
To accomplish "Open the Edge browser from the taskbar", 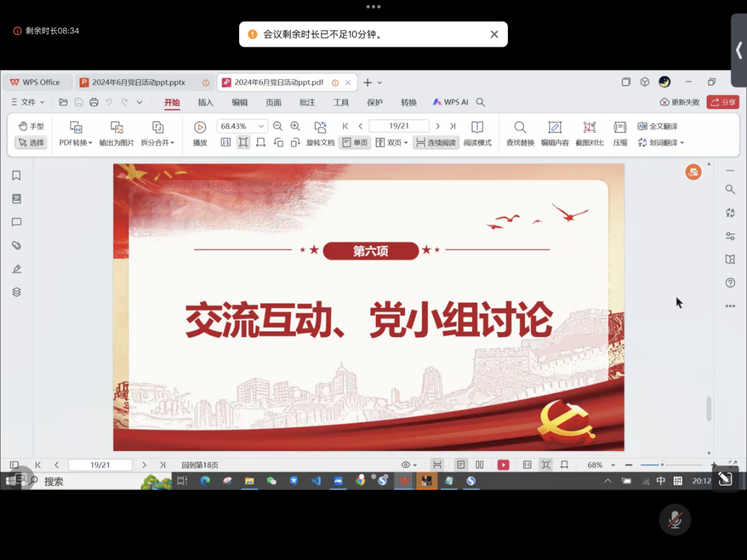I will [x=205, y=481].
